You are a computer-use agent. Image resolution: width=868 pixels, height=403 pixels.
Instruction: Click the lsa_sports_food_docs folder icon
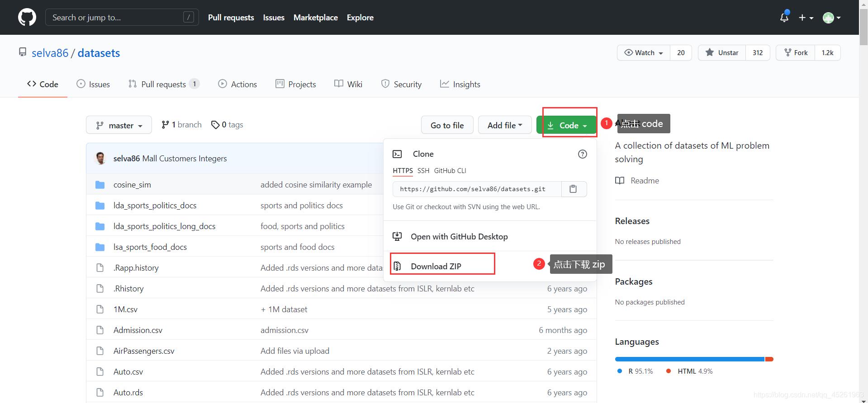tap(100, 247)
